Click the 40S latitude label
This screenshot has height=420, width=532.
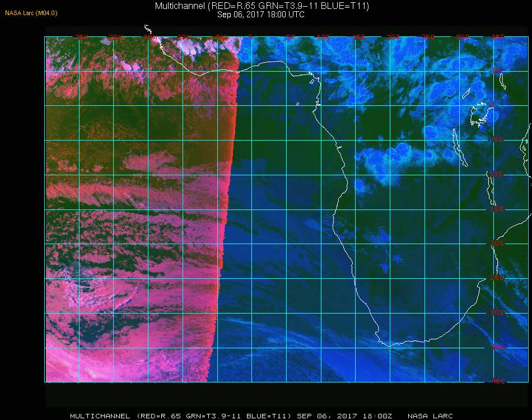pyautogui.click(x=498, y=381)
